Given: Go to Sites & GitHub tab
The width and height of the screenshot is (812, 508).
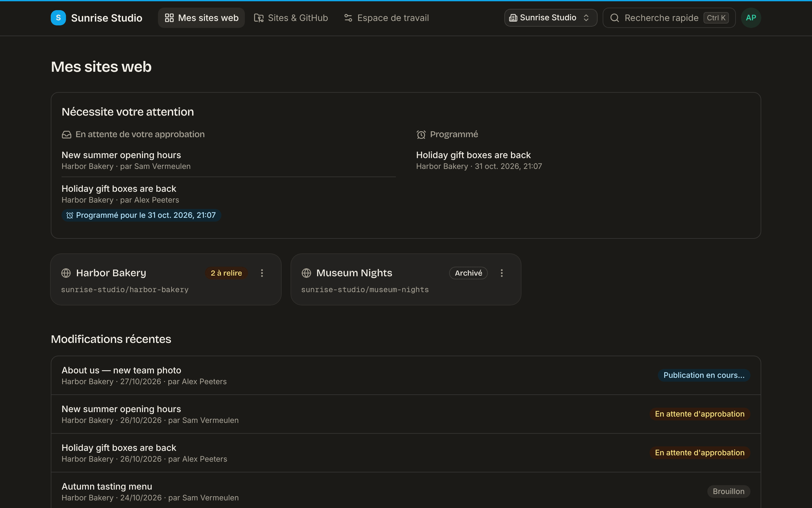Looking at the screenshot, I should [x=291, y=18].
